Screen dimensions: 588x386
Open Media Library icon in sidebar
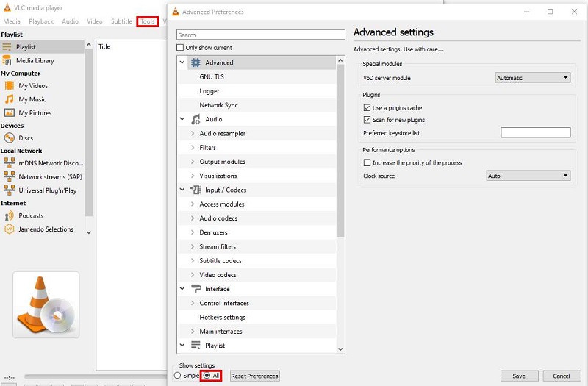click(x=7, y=60)
